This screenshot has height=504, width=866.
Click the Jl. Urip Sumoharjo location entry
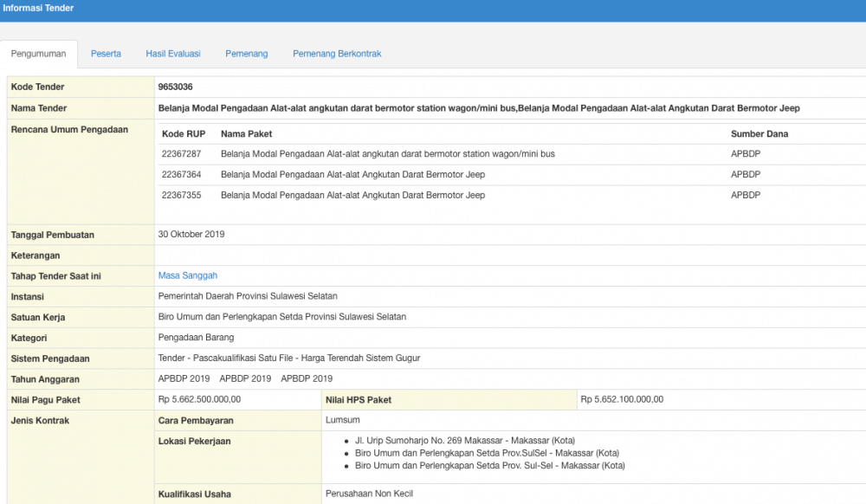[x=465, y=441]
